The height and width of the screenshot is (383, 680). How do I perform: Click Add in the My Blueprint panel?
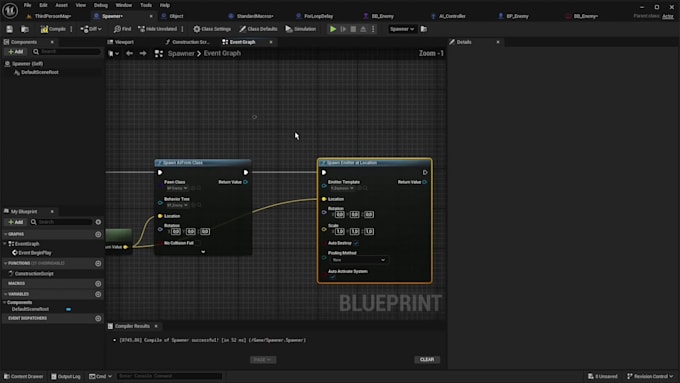coord(16,222)
